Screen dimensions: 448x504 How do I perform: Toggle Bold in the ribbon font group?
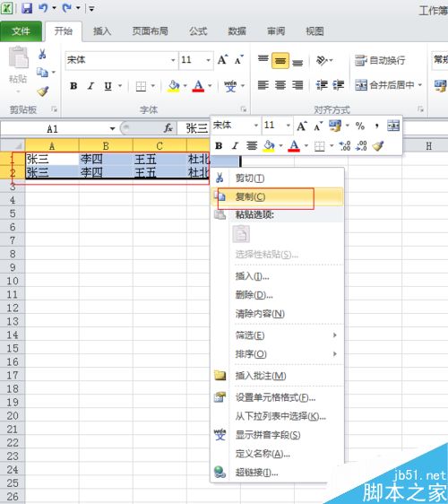pyautogui.click(x=73, y=86)
